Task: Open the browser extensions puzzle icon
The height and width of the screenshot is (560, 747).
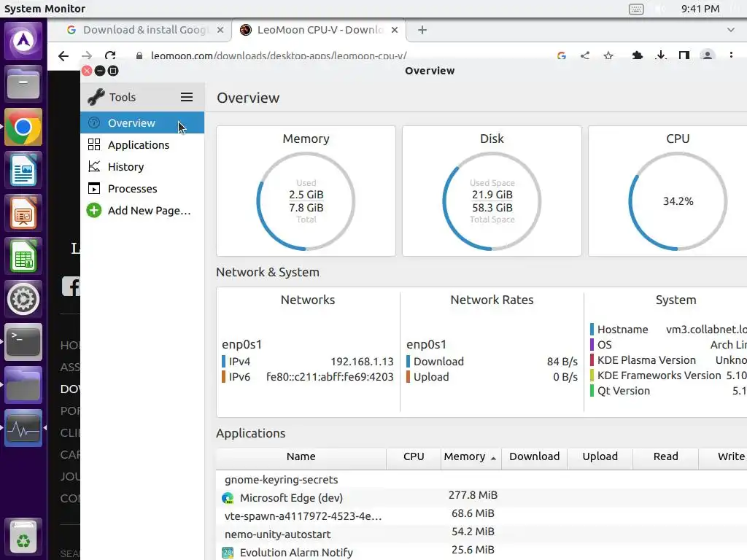Action: (x=637, y=55)
